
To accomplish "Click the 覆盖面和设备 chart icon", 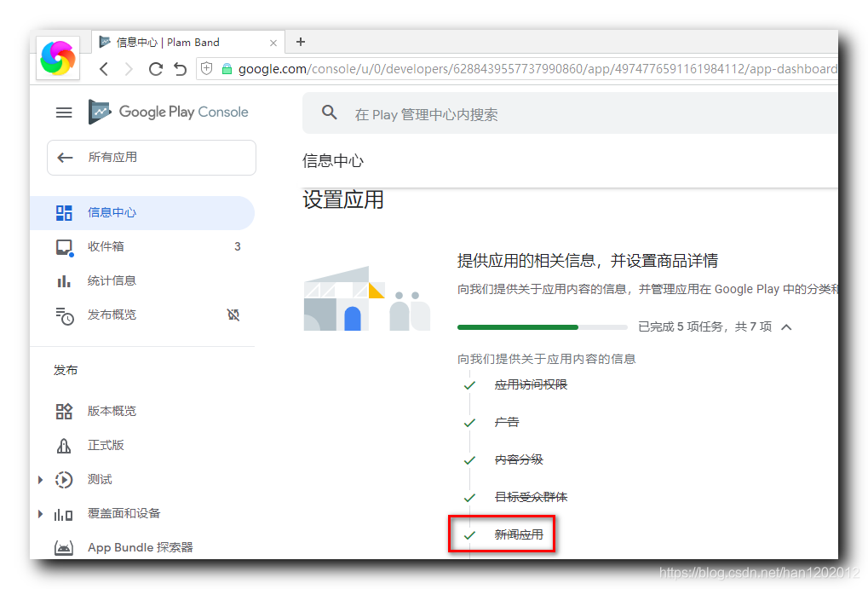I will click(x=63, y=515).
